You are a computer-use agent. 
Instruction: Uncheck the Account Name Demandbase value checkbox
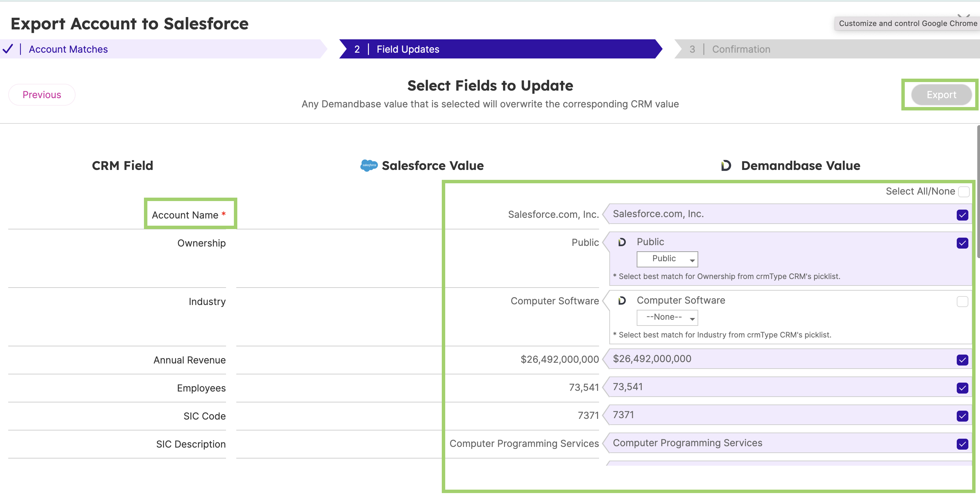962,215
